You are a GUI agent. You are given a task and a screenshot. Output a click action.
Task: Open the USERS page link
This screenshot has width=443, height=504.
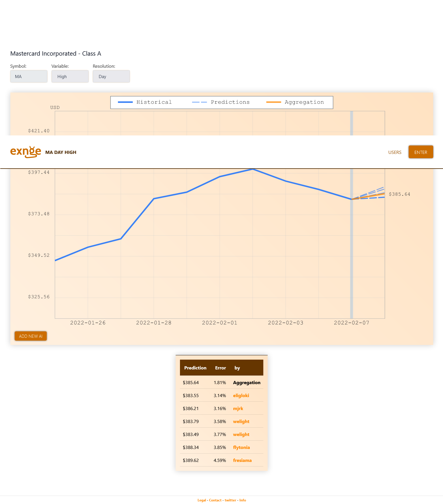(x=395, y=152)
